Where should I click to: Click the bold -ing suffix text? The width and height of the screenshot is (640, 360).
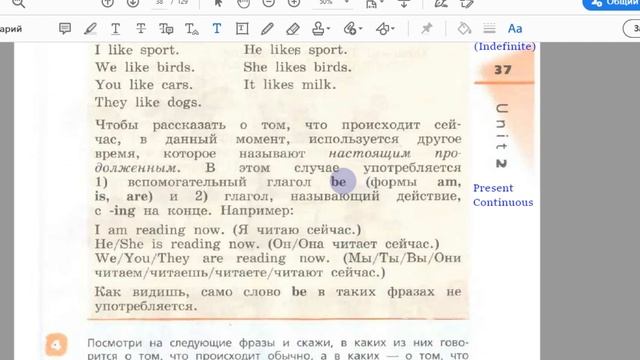coord(122,211)
